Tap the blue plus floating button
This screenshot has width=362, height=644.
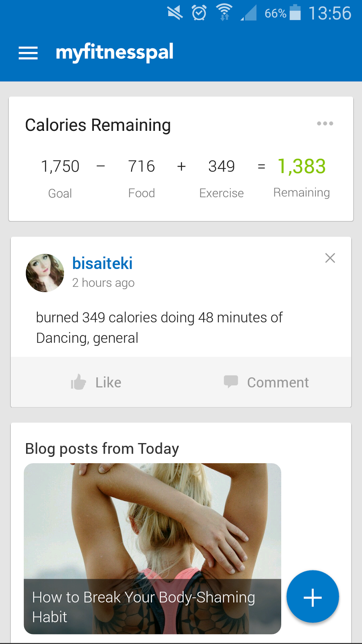313,597
